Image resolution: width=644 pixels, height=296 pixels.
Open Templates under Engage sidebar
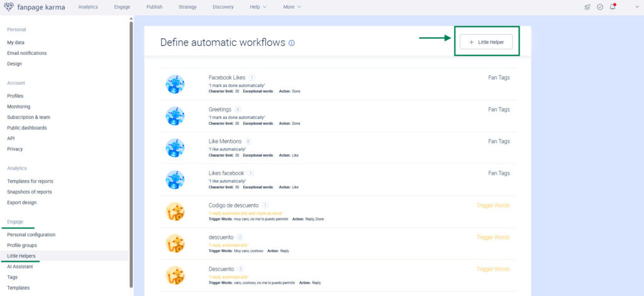[18, 288]
